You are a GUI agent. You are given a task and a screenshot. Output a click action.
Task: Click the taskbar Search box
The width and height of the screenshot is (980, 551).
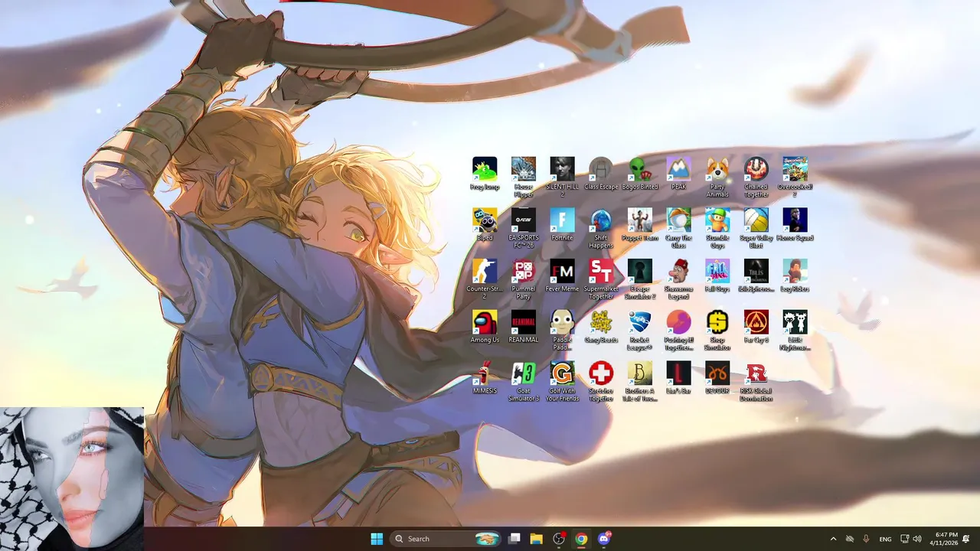[446, 539]
